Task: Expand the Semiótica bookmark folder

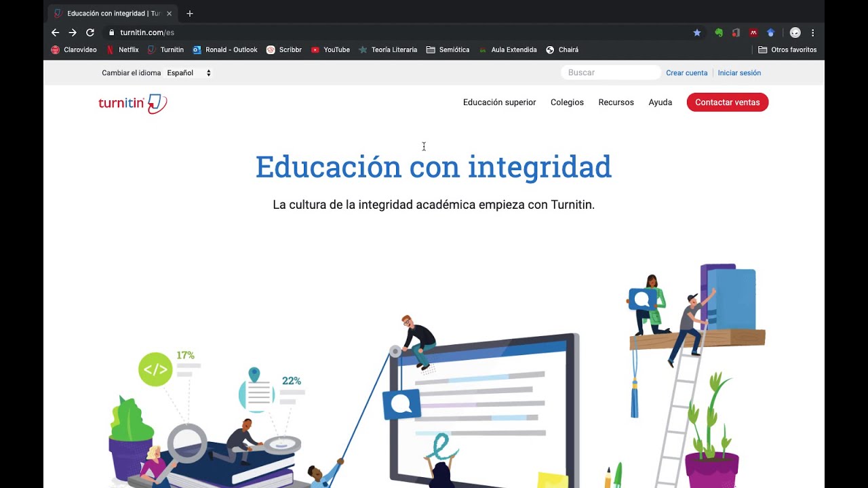Action: 448,49
